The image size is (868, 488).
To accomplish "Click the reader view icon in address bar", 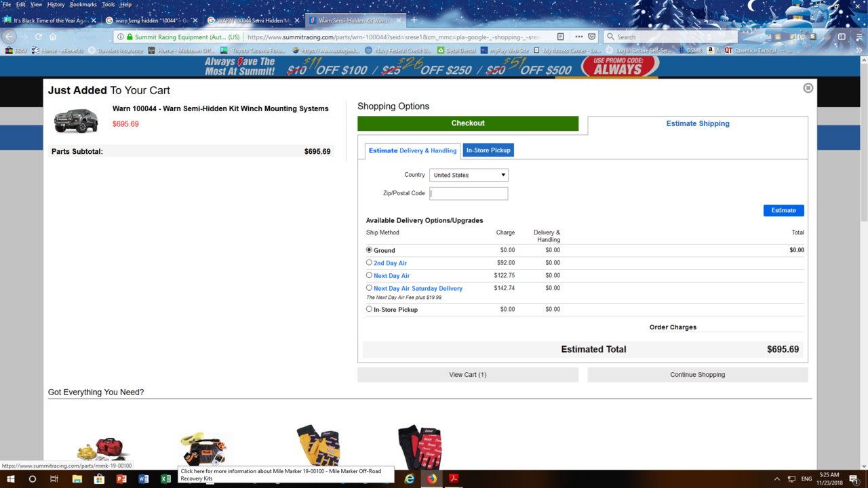I will point(561,37).
